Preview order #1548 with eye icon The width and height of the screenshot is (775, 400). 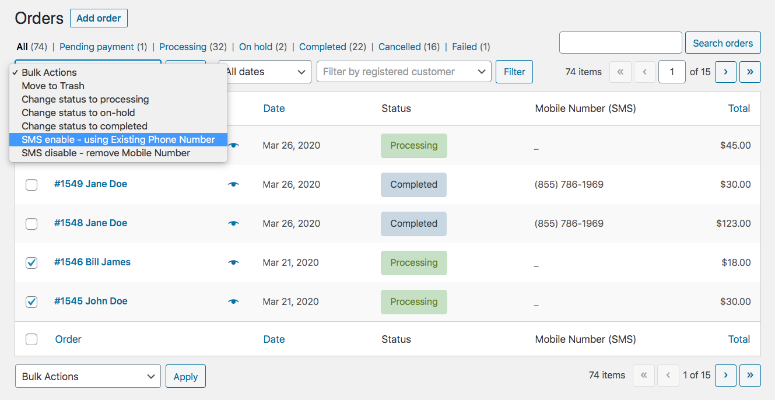(234, 223)
